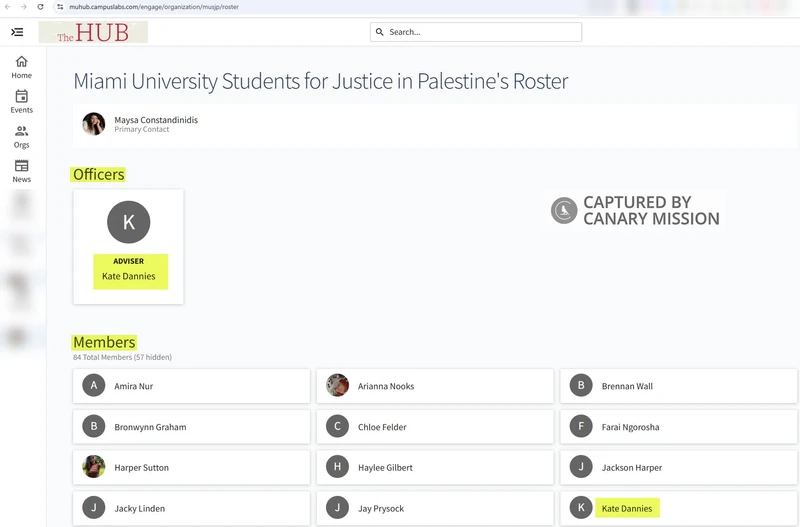Screen dimensions: 800x527
Task: Open site info icon in address bar
Action: pyautogui.click(x=60, y=7)
